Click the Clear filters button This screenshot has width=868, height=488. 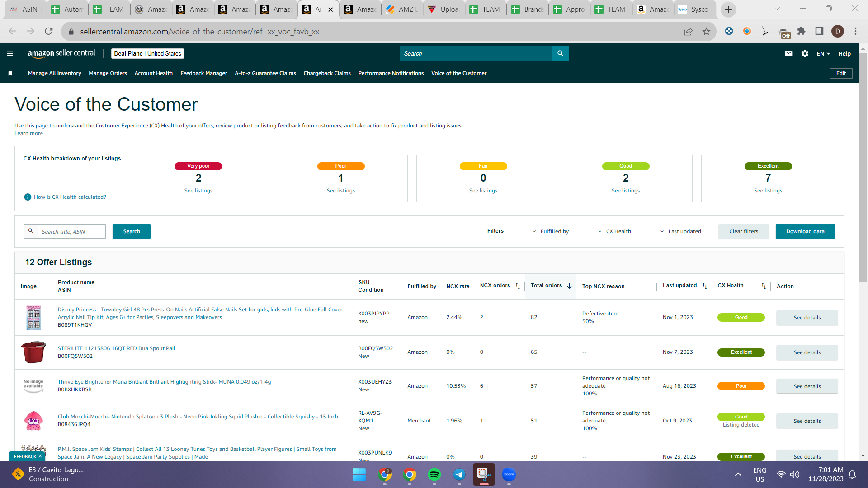tap(744, 231)
